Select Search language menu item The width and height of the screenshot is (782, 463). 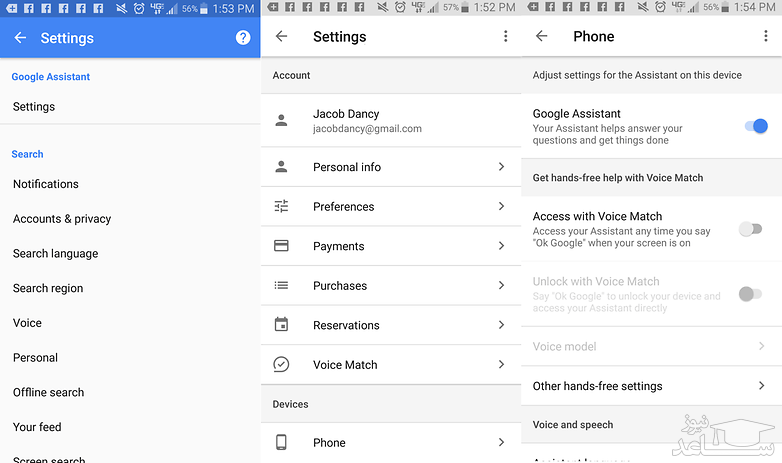point(56,253)
